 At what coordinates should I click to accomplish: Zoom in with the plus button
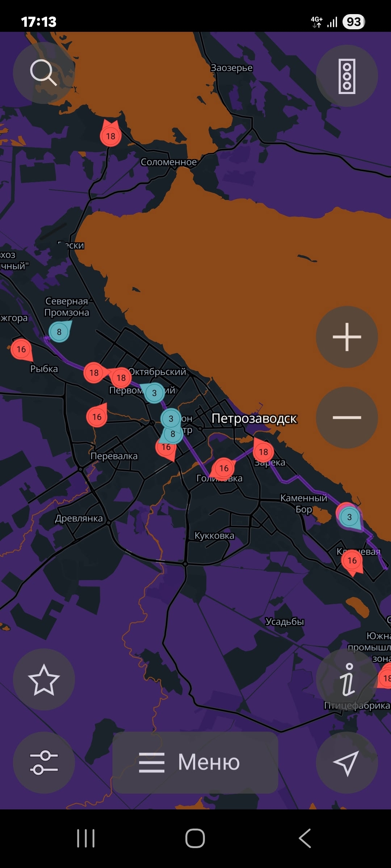coord(347,337)
